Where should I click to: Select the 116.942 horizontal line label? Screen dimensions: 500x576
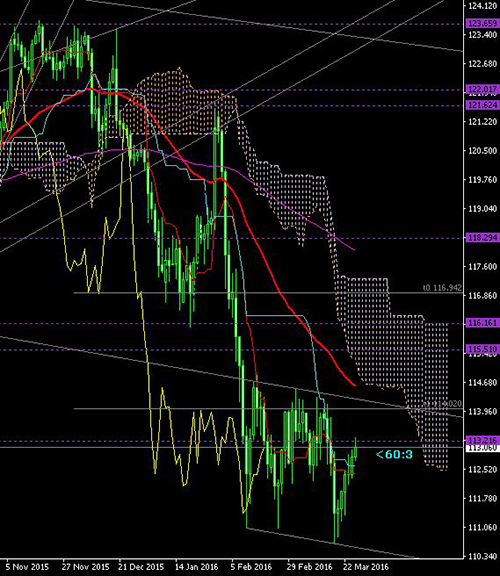[x=442, y=288]
